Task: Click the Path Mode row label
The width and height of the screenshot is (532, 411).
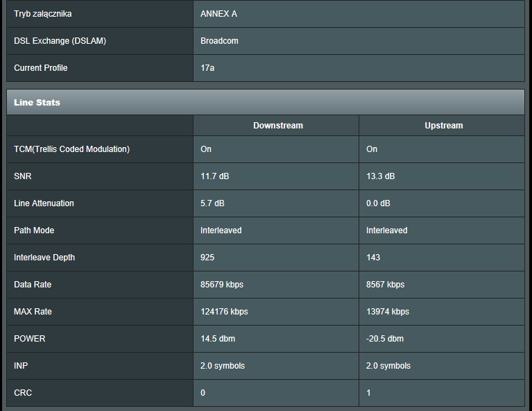Action: (34, 230)
